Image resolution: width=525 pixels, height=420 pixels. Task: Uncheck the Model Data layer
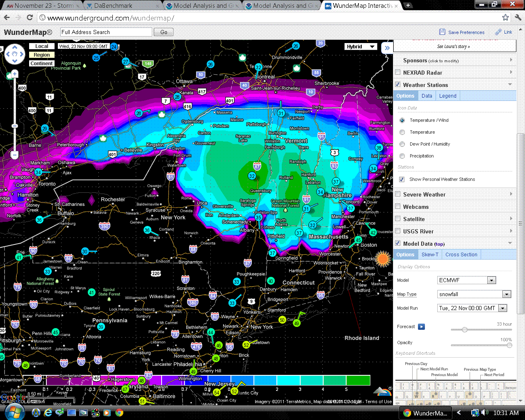point(397,243)
